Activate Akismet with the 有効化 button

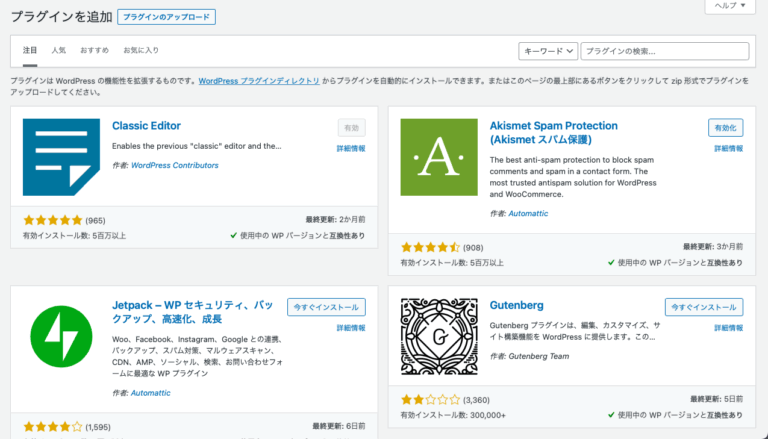[x=725, y=128]
